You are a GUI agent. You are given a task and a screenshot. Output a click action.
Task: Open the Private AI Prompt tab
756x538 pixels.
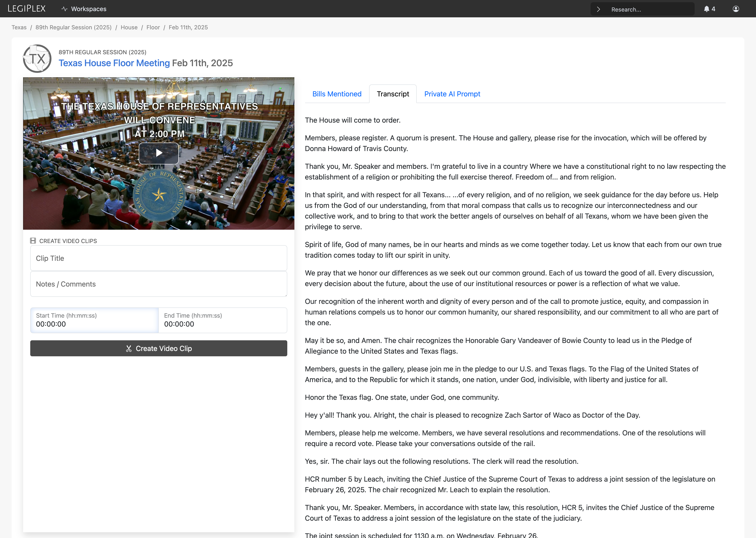pos(452,94)
